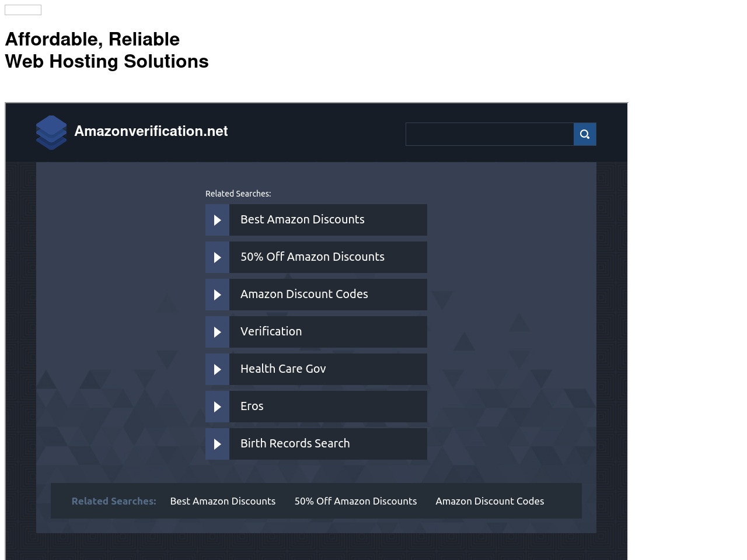Click the small empty box at page top
This screenshot has width=747, height=560.
click(23, 10)
